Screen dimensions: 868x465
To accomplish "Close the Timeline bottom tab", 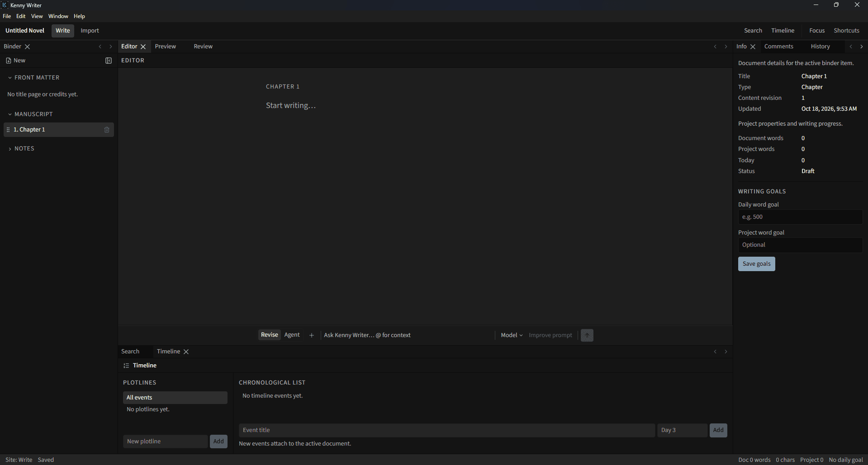I will coord(186,352).
